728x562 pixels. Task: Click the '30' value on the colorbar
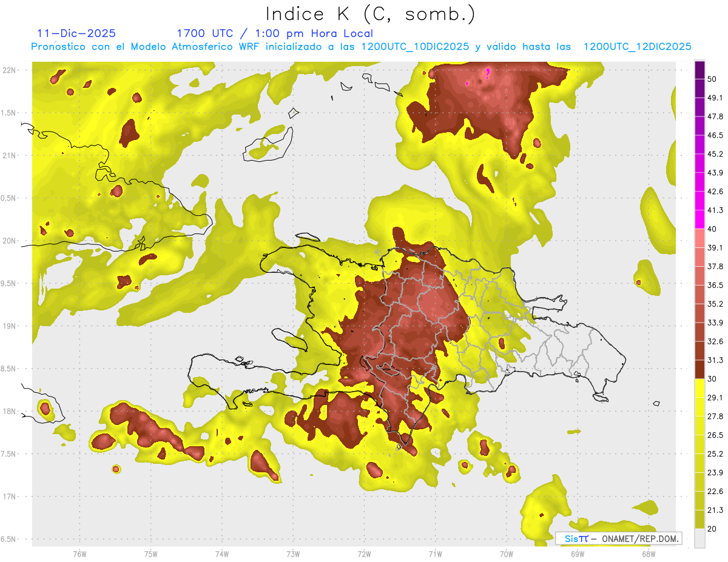(713, 379)
